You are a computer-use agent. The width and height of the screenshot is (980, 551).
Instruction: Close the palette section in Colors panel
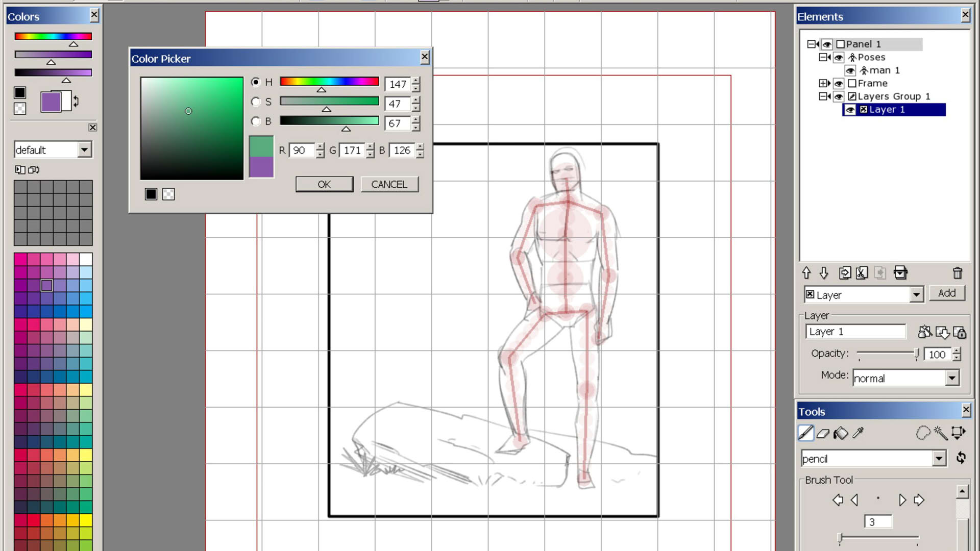coord(92,128)
